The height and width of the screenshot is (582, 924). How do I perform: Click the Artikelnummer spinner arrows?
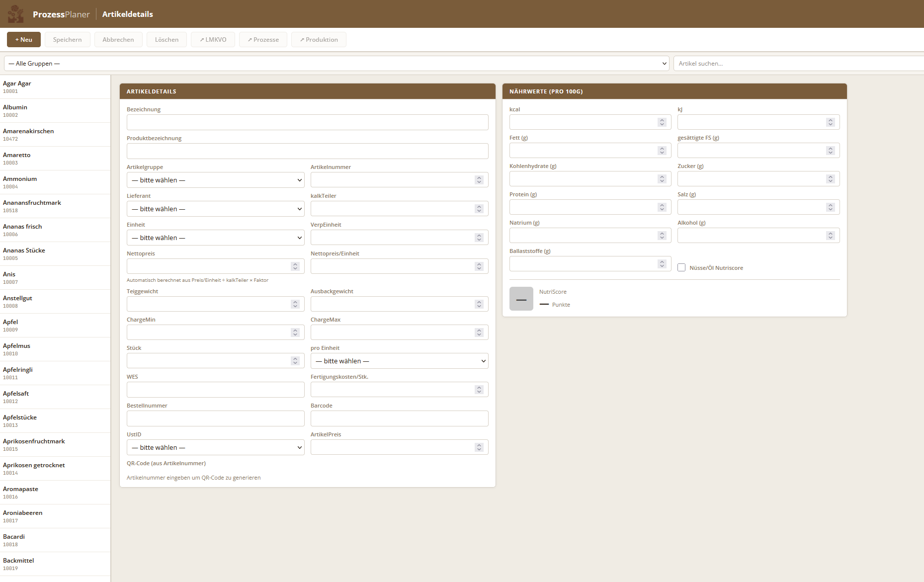479,180
